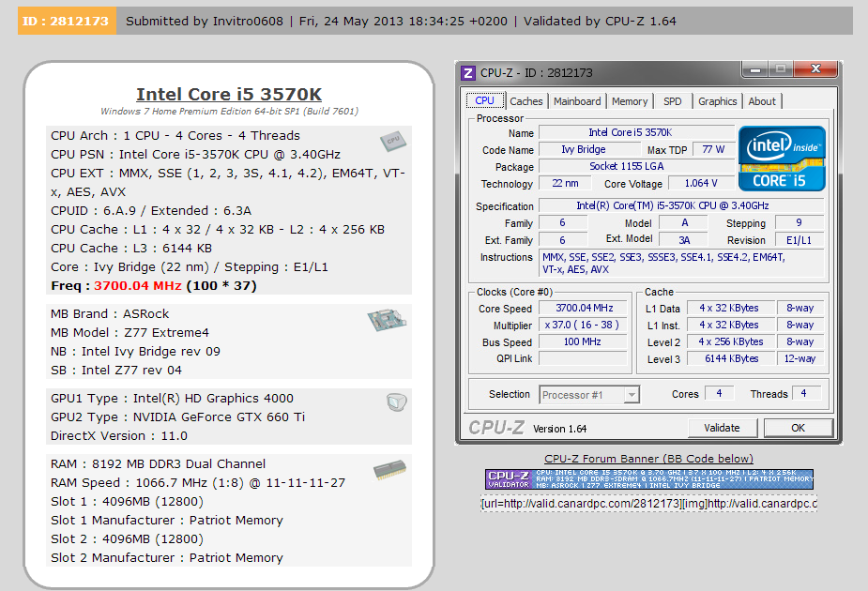Click the Specification field i5-3570K CPU @ 3.40GHz
This screenshot has height=591, width=868.
[681, 205]
